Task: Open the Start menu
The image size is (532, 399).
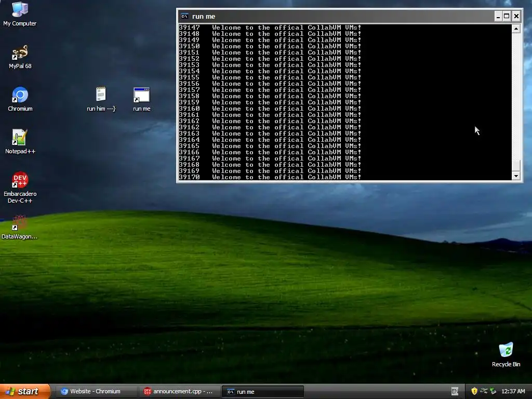Action: click(25, 391)
